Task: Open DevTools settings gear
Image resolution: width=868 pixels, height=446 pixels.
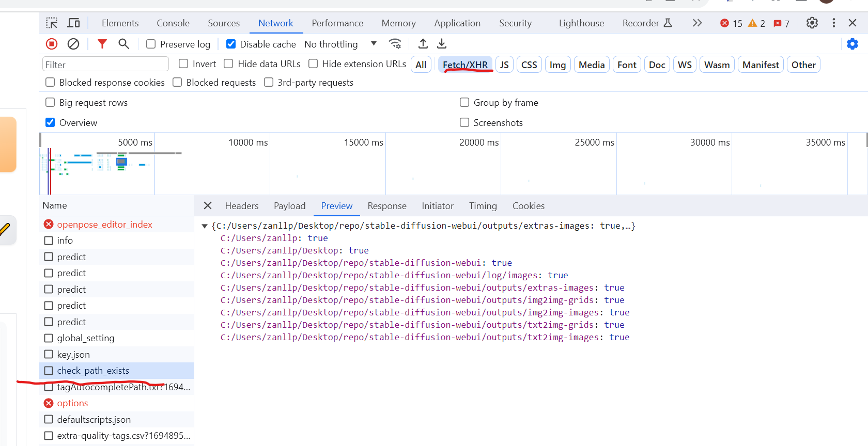Action: [x=812, y=23]
